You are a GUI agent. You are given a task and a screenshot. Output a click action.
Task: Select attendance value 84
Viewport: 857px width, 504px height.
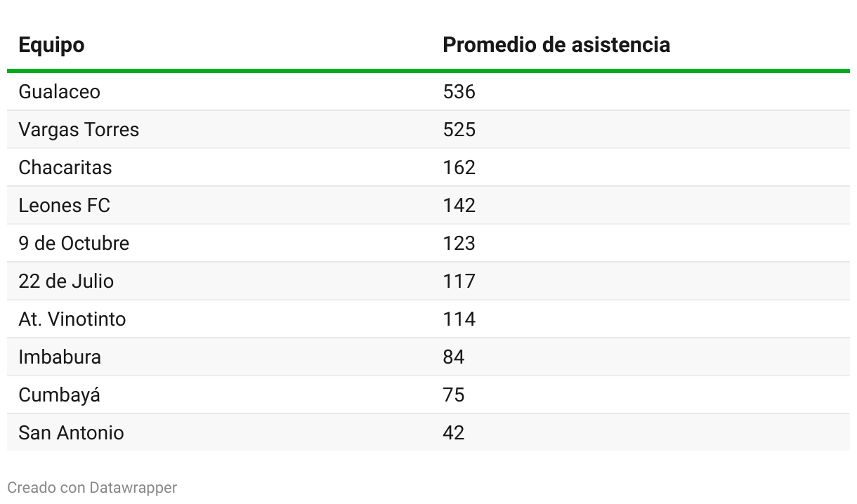pos(454,357)
